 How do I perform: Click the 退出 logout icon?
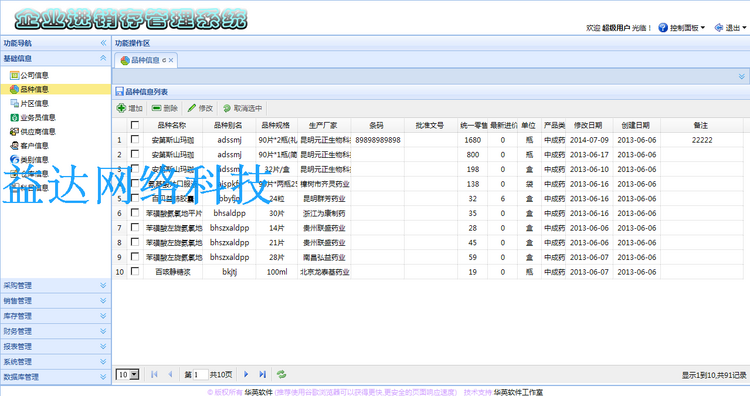[x=718, y=28]
